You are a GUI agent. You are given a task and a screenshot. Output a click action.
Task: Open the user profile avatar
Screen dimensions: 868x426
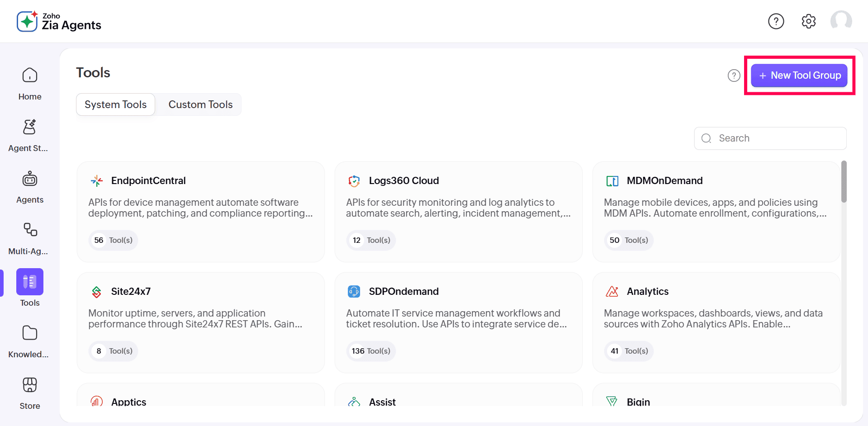841,21
